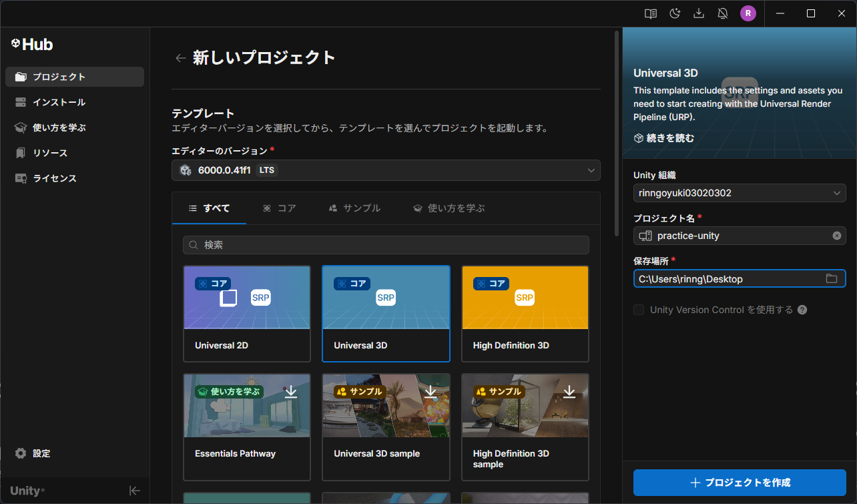
Task: Select the Universal 2D template
Action: (x=247, y=314)
